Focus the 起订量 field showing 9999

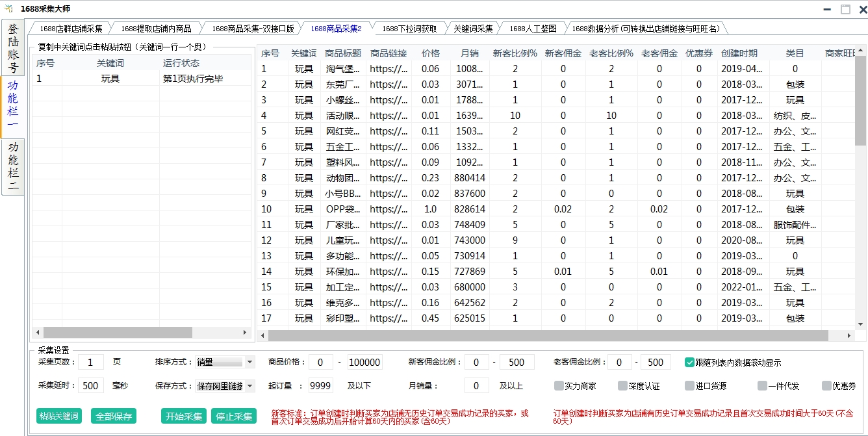[x=321, y=385]
